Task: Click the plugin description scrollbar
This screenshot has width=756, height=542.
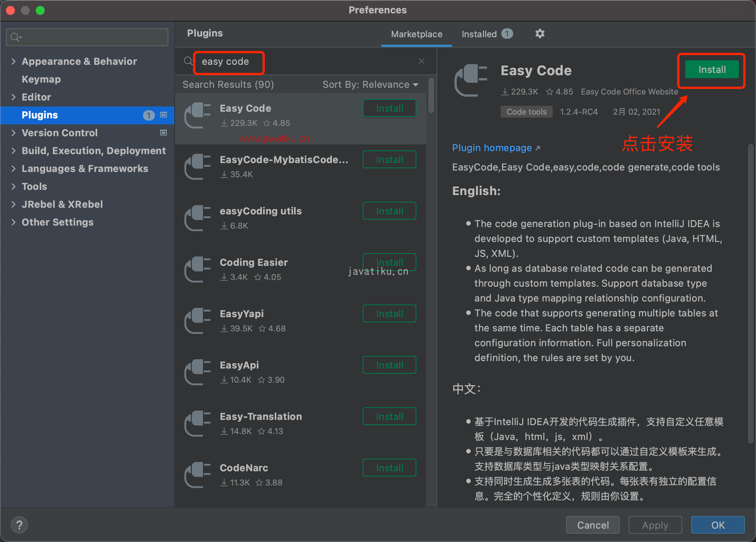Action: pos(751,294)
